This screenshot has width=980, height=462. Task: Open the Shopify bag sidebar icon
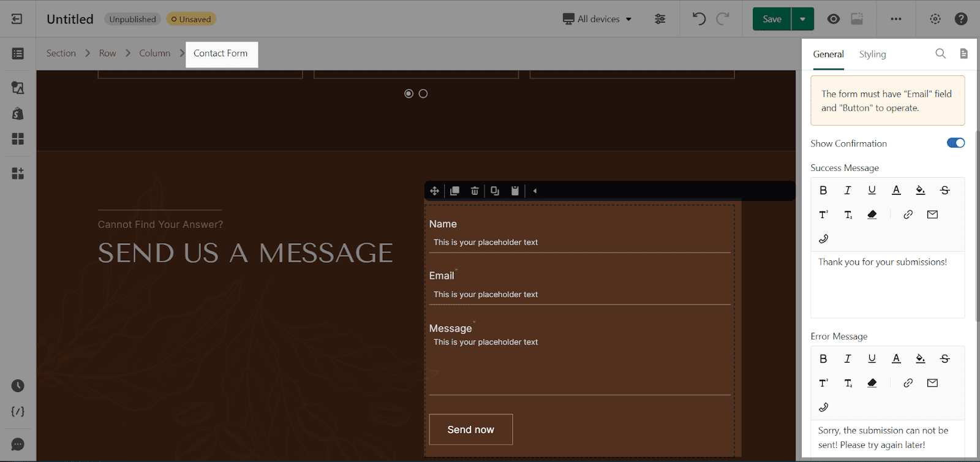(x=18, y=113)
